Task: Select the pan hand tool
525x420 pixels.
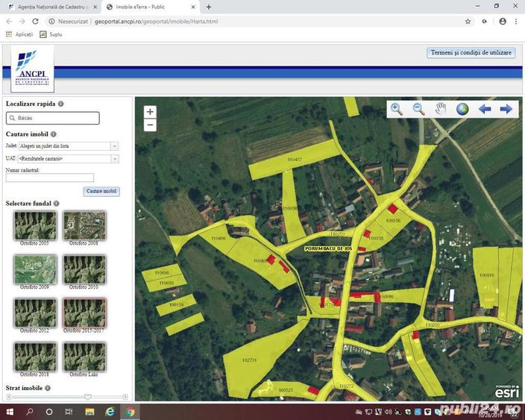Action: (441, 109)
